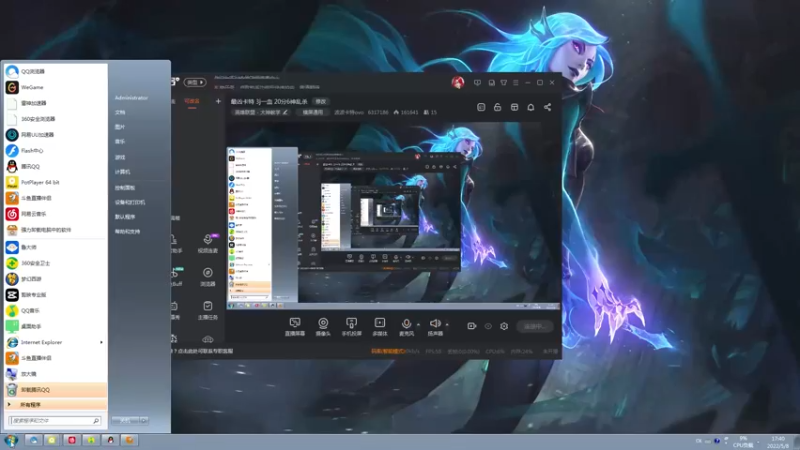Open notification bell in streaming app
The width and height of the screenshot is (800, 450).
[531, 107]
